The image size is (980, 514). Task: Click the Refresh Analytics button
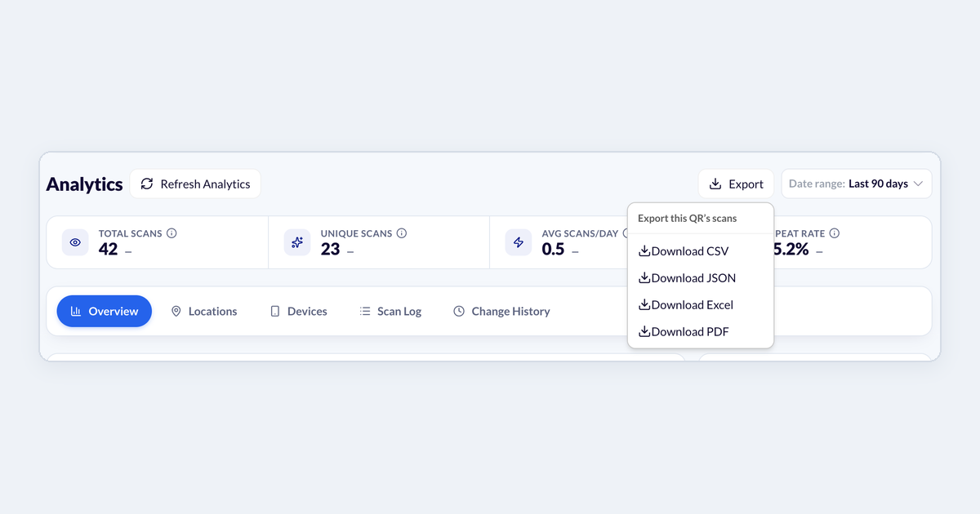[x=195, y=184]
